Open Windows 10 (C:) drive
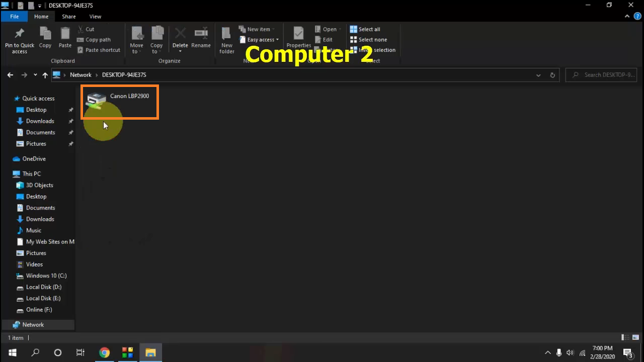This screenshot has width=644, height=362. 46,276
